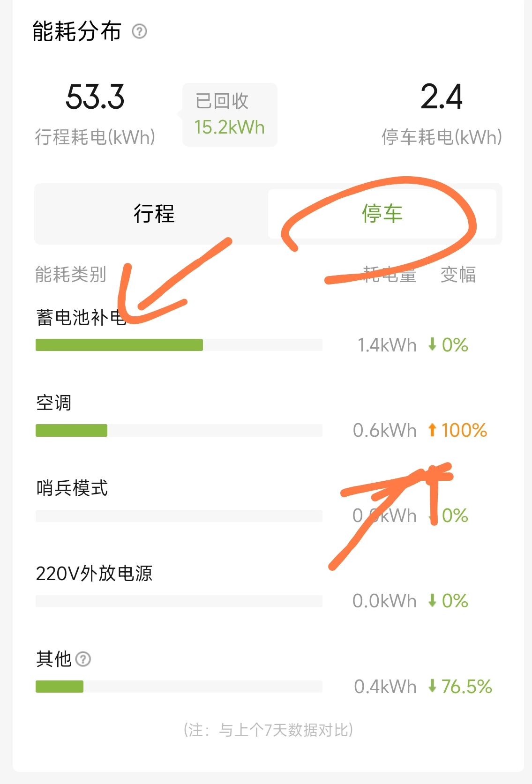Click the 其他 green progress bar
532x784 pixels.
coord(179,687)
